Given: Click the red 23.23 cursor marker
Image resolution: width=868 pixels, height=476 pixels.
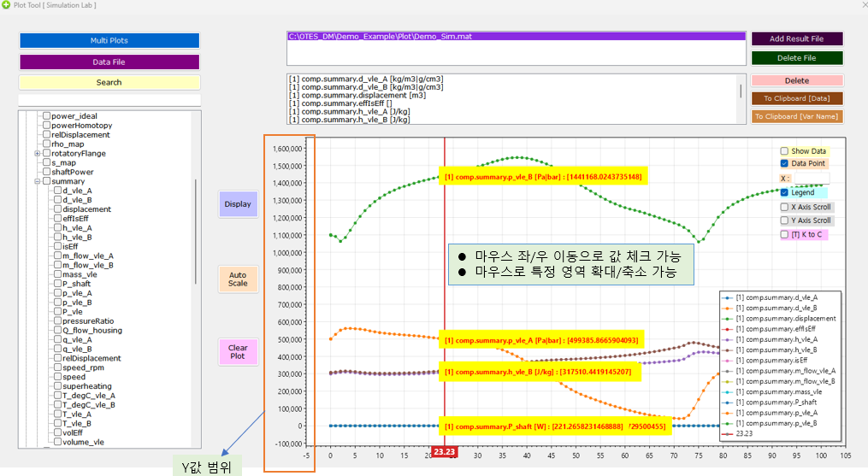Looking at the screenshot, I should pos(444,452).
